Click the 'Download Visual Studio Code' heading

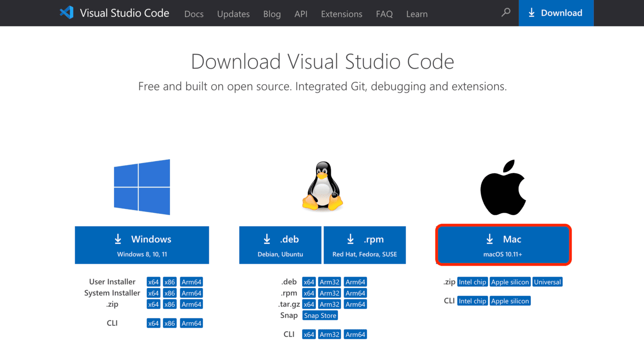[322, 61]
